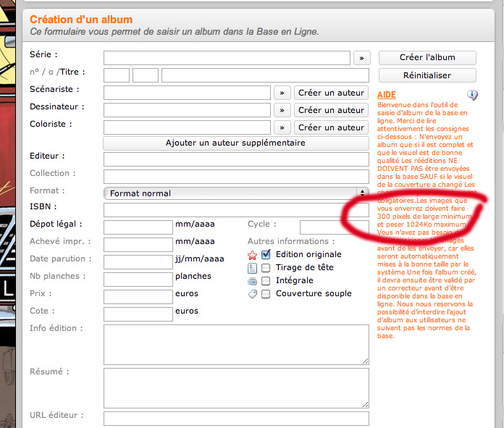Open the Scénariste lookup arrow button
Screen dimensions: 504x428
tap(282, 93)
